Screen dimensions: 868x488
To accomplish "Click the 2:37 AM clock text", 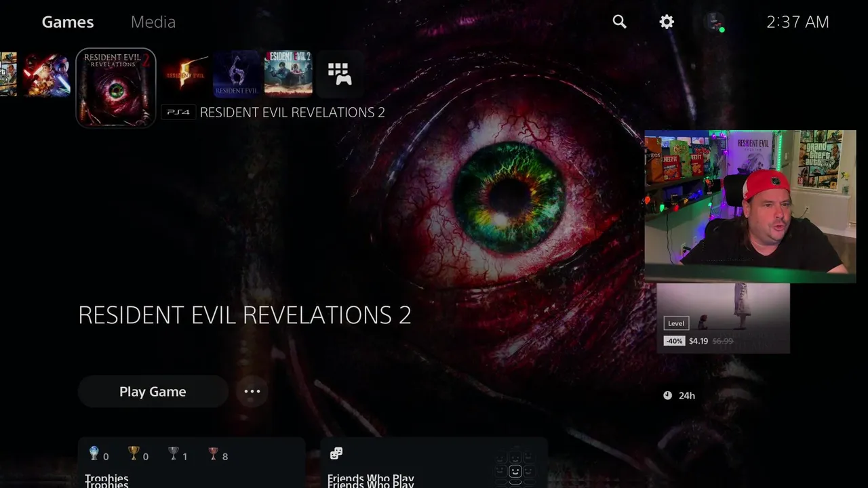I will (797, 22).
